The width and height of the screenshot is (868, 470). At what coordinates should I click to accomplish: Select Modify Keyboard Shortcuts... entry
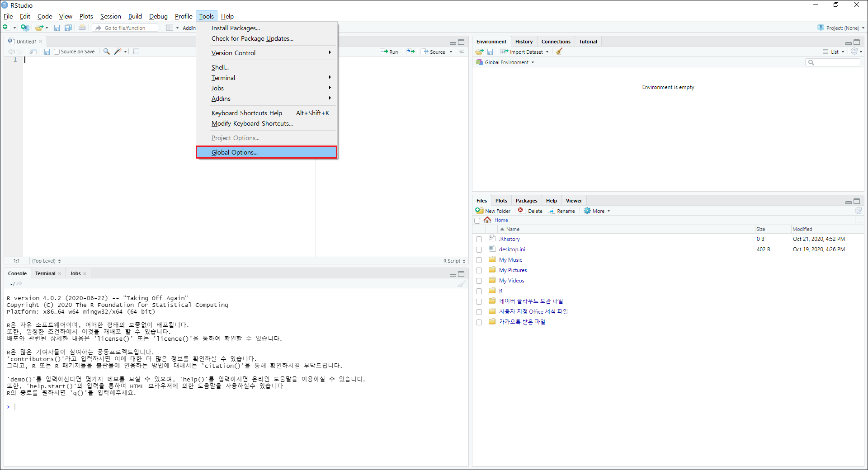point(267,123)
